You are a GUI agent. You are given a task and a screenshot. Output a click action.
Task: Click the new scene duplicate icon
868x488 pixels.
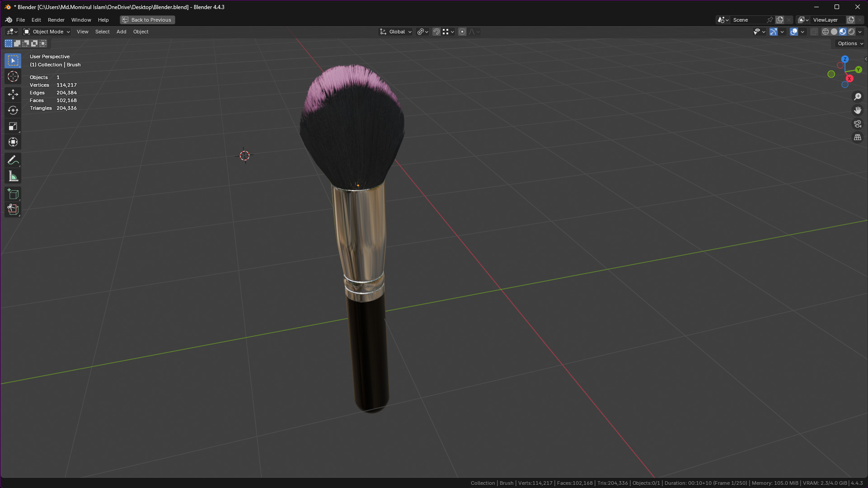[x=780, y=20]
